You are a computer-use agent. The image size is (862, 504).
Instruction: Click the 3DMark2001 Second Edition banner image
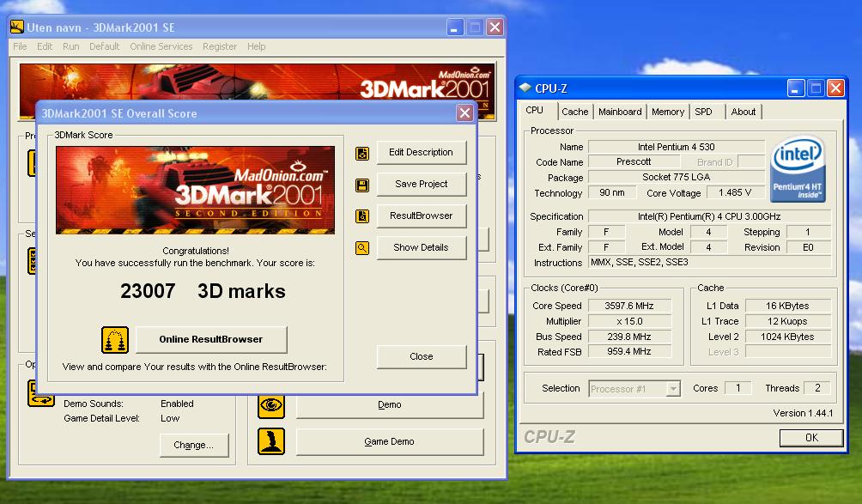[x=195, y=190]
